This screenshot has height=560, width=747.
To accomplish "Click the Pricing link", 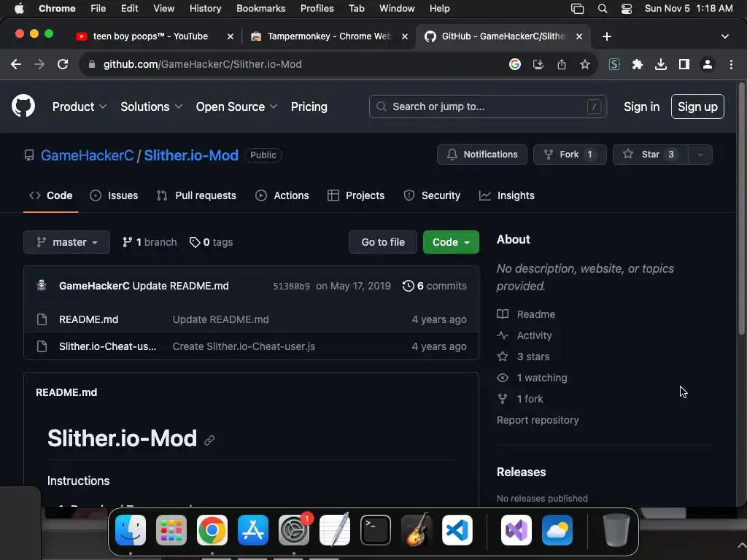I will point(309,106).
